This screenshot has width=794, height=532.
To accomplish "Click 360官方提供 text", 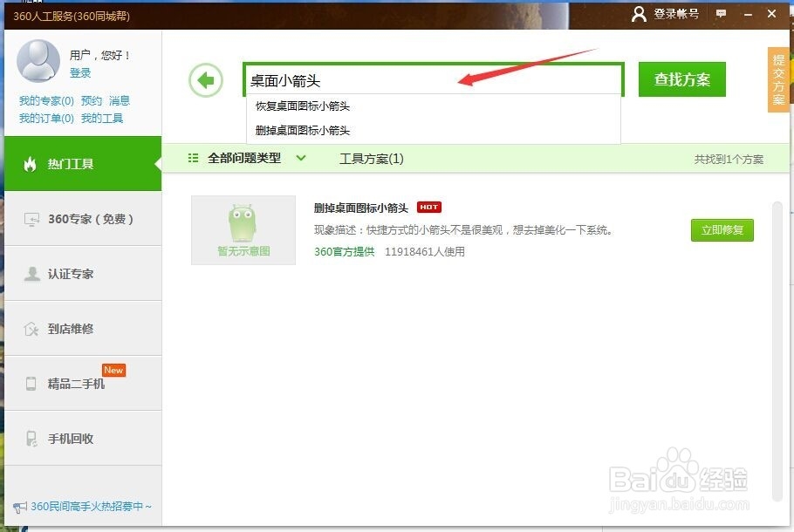I will [x=345, y=251].
